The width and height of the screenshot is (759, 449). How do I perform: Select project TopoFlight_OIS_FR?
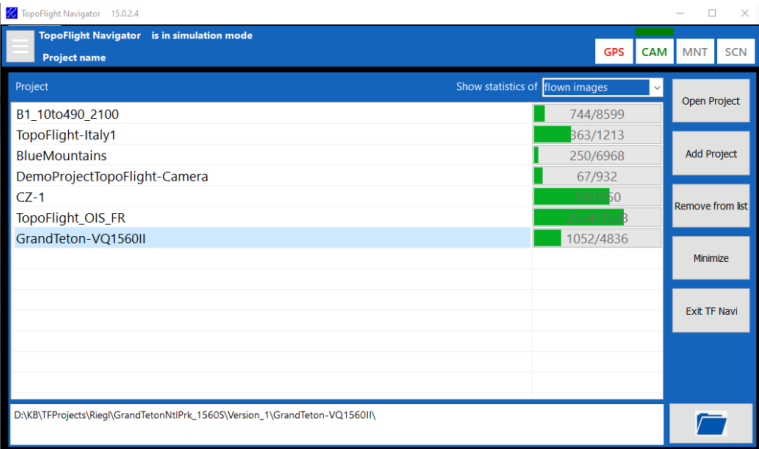272,218
